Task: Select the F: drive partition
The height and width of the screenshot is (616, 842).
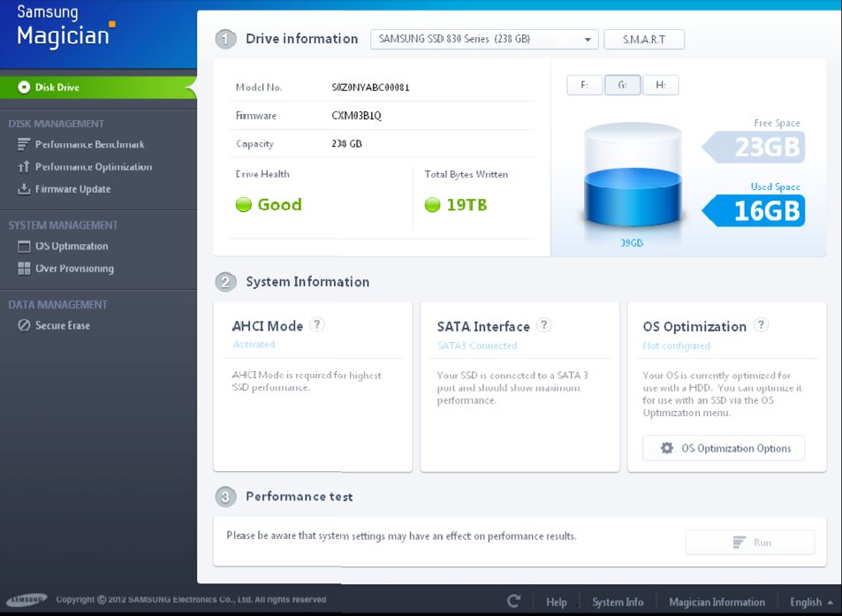Action: pyautogui.click(x=584, y=85)
